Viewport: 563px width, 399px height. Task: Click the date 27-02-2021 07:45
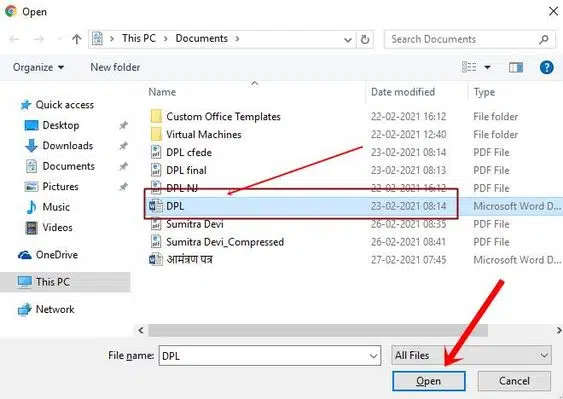409,260
